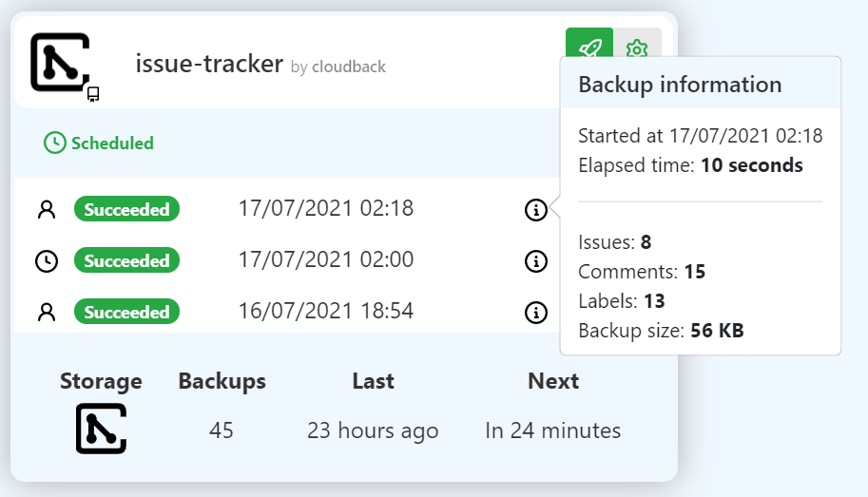Click Succeeded badge for 17/07/2021 02:00
Image resolution: width=868 pixels, height=497 pixels.
click(126, 260)
